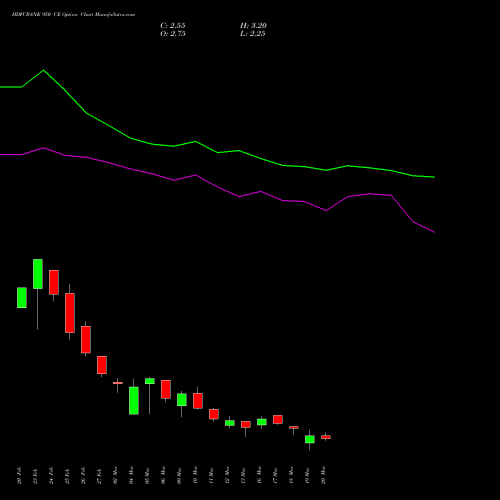Select the last red candle for 20 Mar

[x=326, y=437]
